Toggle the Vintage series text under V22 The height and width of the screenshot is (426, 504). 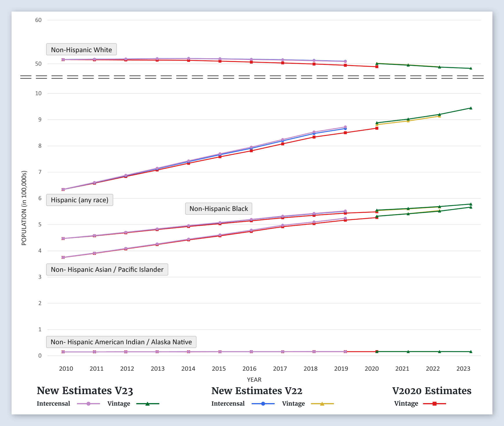(293, 404)
